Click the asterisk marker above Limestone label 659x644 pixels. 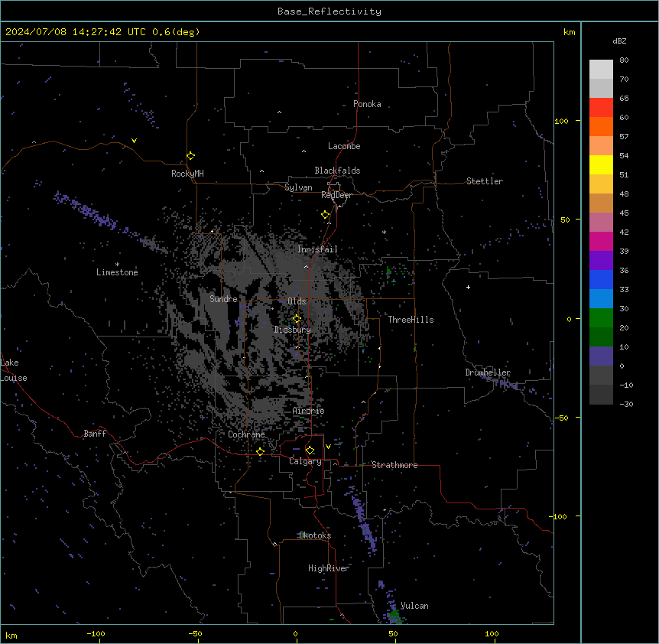[x=117, y=265]
